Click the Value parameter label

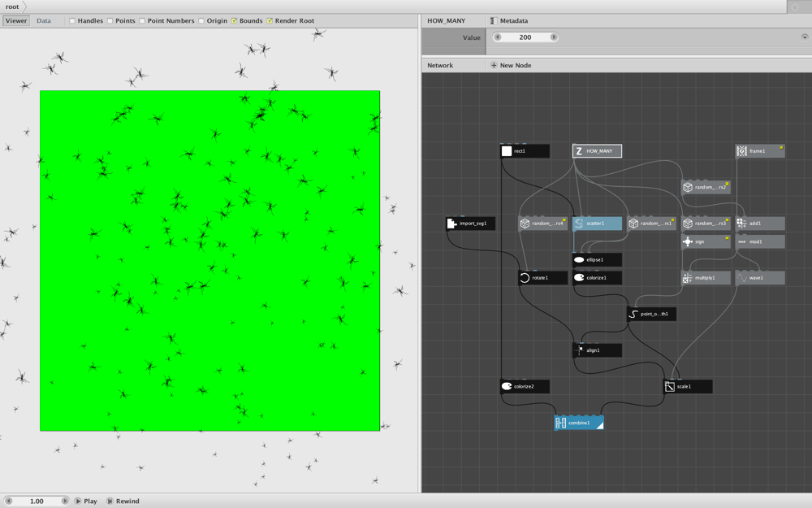[x=471, y=37]
